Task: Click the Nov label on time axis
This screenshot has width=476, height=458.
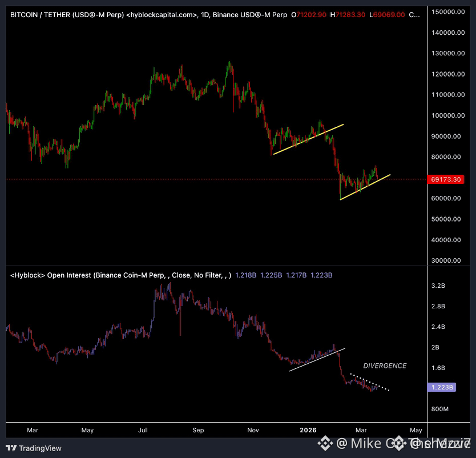Action: click(253, 430)
